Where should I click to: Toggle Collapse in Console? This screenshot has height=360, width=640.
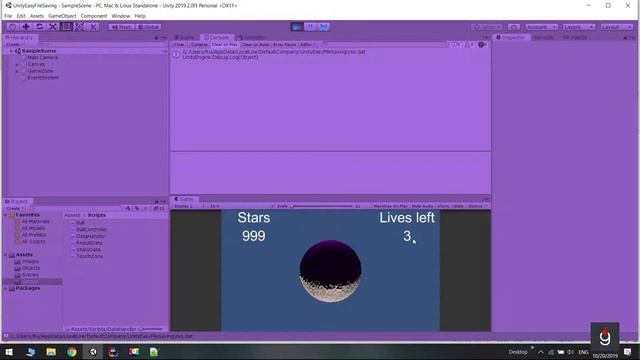[x=199, y=44]
